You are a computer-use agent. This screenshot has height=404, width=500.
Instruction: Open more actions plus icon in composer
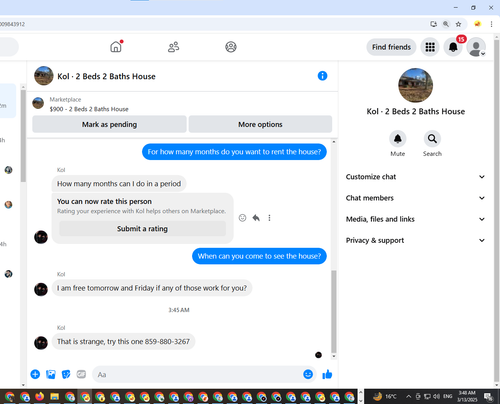point(35,374)
